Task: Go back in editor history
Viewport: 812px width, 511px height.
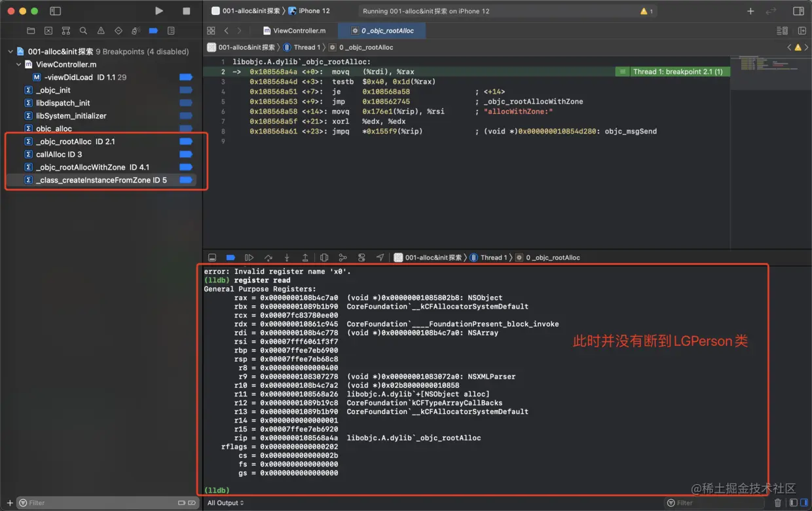Action: pos(227,31)
